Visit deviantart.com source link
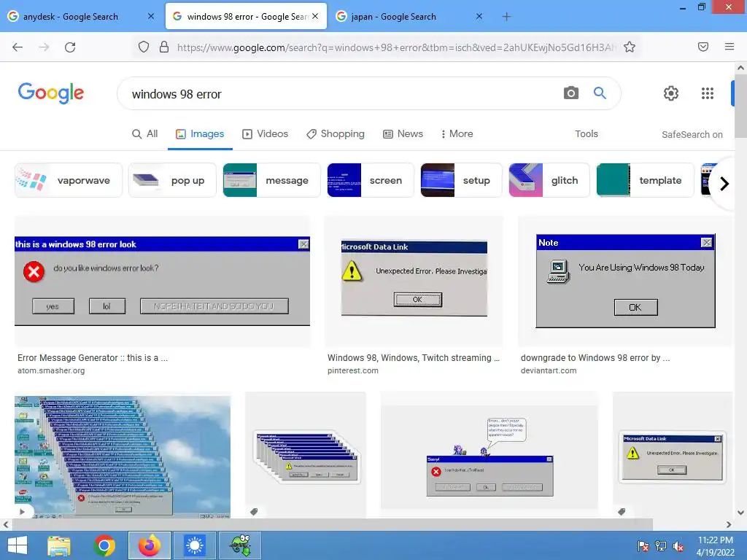Screen dimensions: 747x560 (549, 370)
